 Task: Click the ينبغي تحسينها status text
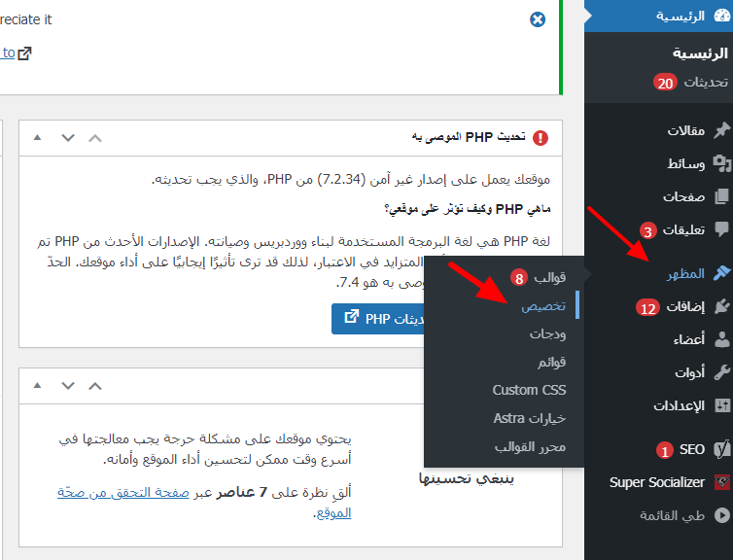[467, 478]
